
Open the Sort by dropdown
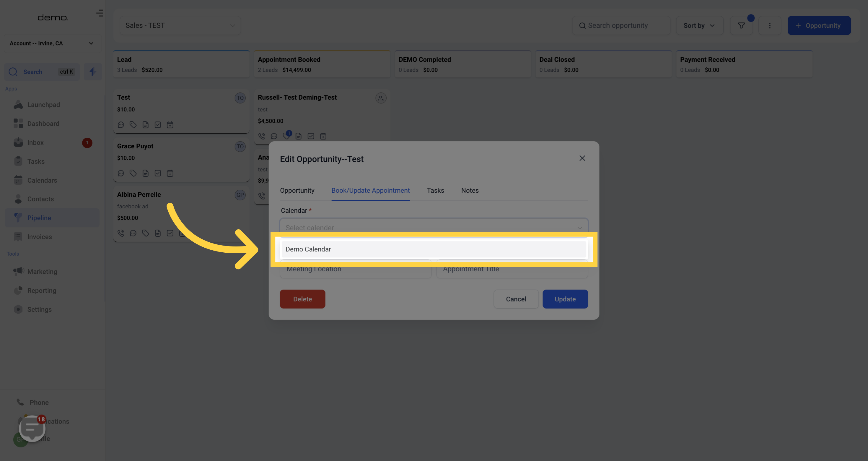pos(699,26)
